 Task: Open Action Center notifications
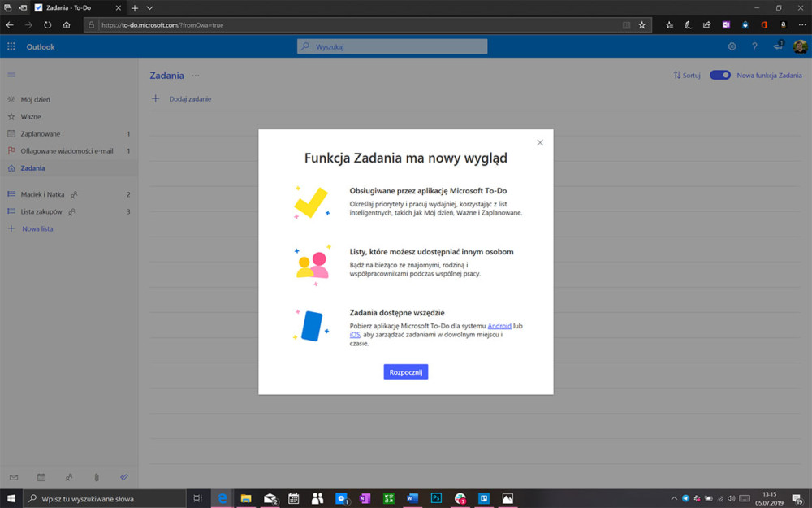pyautogui.click(x=798, y=499)
